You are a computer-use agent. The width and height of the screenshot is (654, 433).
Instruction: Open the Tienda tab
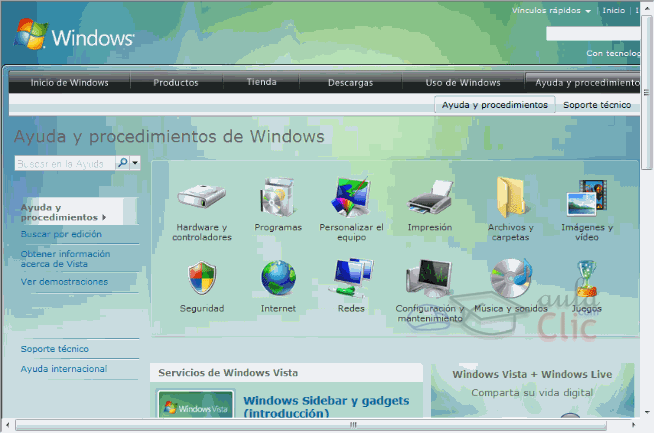pyautogui.click(x=261, y=82)
